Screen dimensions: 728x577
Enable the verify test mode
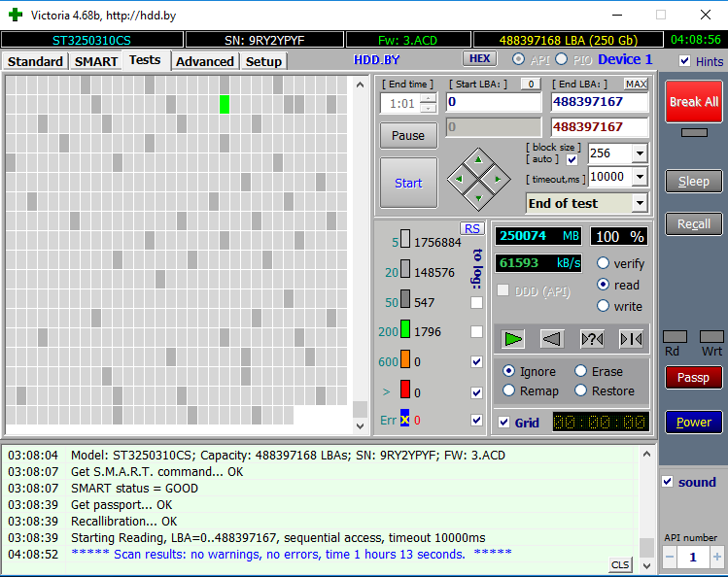[x=603, y=263]
